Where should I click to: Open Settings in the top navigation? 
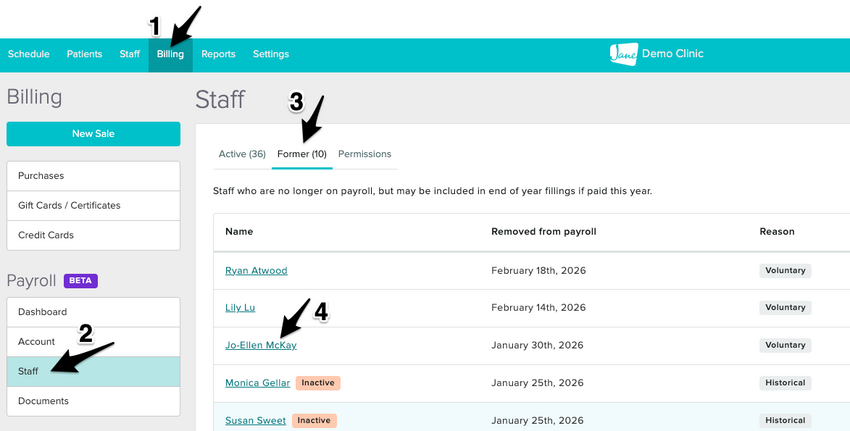271,54
